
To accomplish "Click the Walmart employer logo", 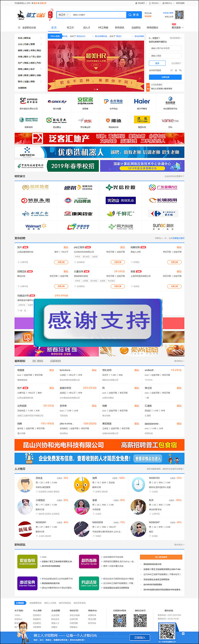I will point(36,226).
